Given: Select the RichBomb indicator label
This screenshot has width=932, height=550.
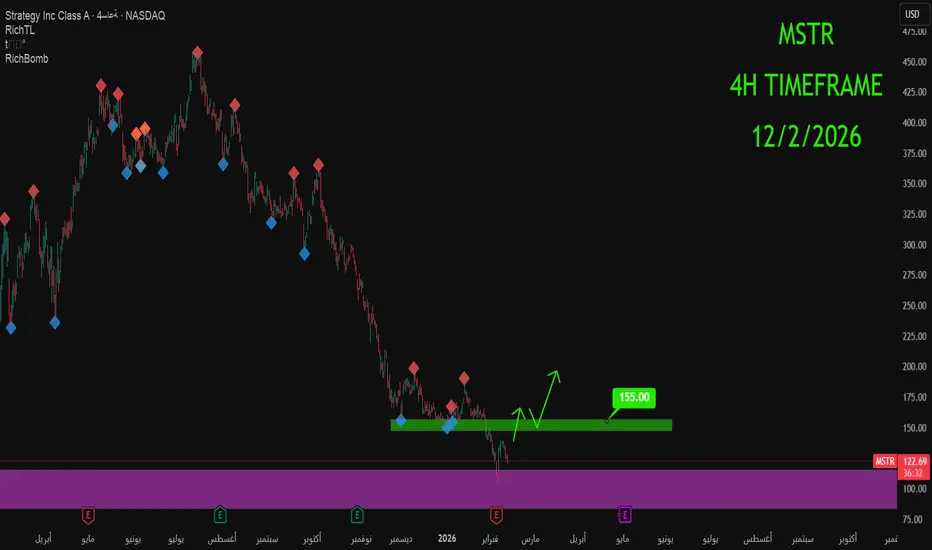Looking at the screenshot, I should (27, 59).
